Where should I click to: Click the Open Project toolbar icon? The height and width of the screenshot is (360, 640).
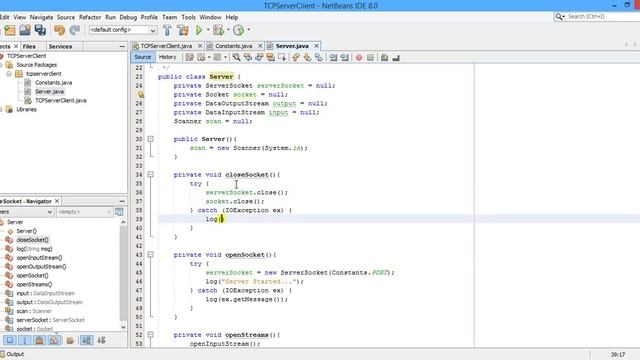pyautogui.click(x=24, y=30)
